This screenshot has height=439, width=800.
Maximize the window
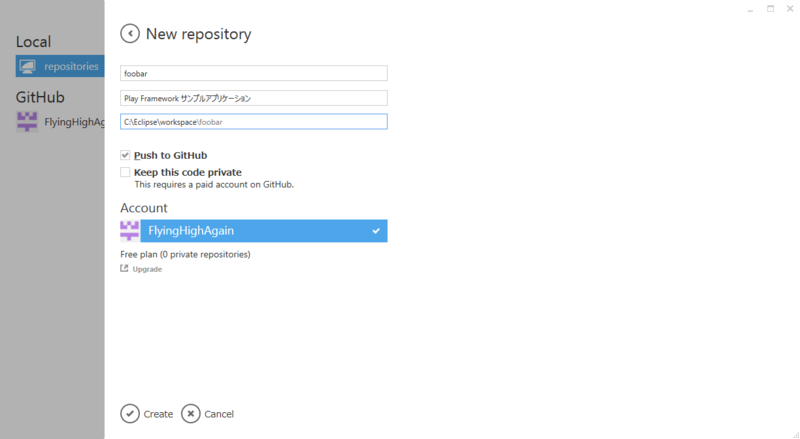click(770, 9)
